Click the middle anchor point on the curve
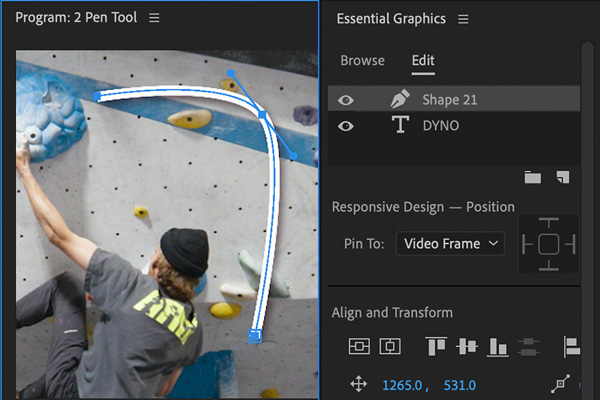 point(262,115)
